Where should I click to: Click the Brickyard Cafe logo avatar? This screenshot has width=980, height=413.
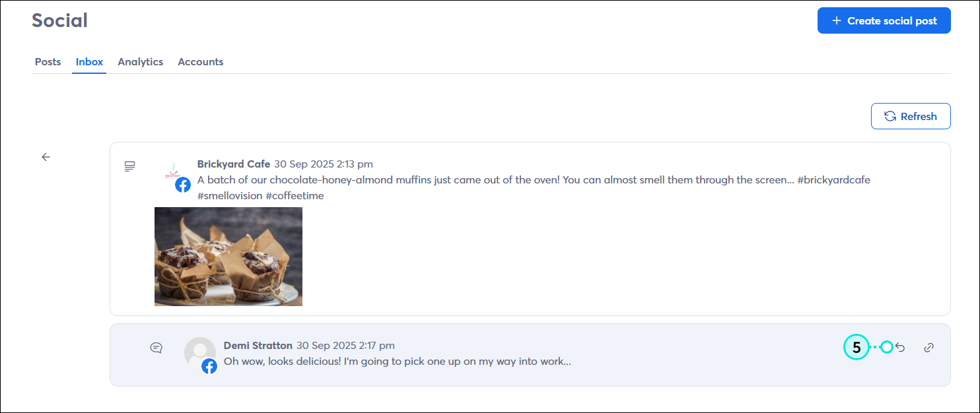tap(173, 172)
